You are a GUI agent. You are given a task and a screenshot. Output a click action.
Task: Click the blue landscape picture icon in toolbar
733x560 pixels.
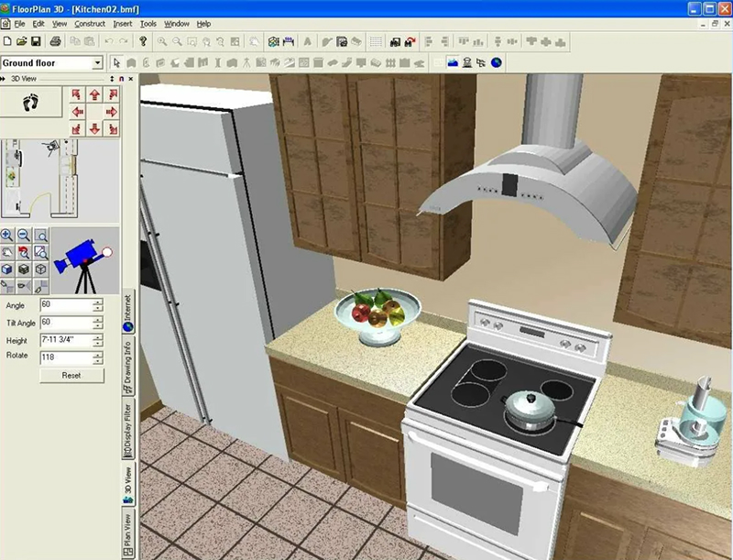coord(453,62)
